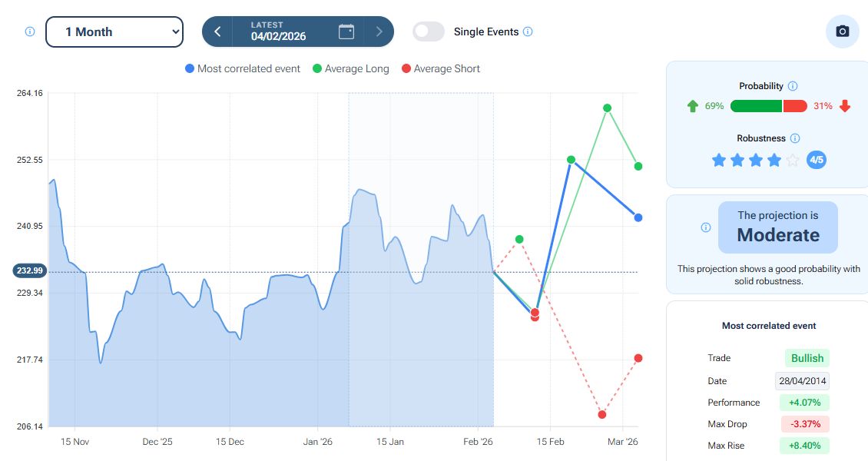Hide the Average Short legend series
This screenshot has width=868, height=461.
point(441,68)
